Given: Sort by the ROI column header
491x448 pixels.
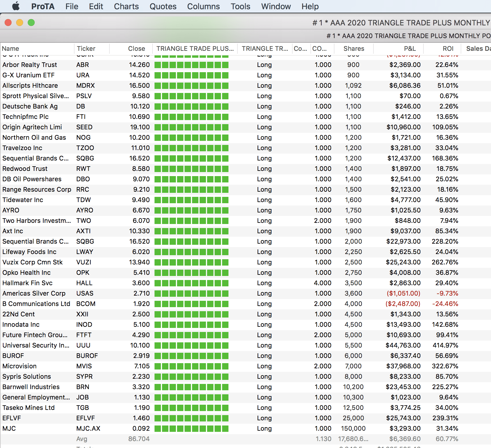Looking at the screenshot, I should tap(442, 48).
